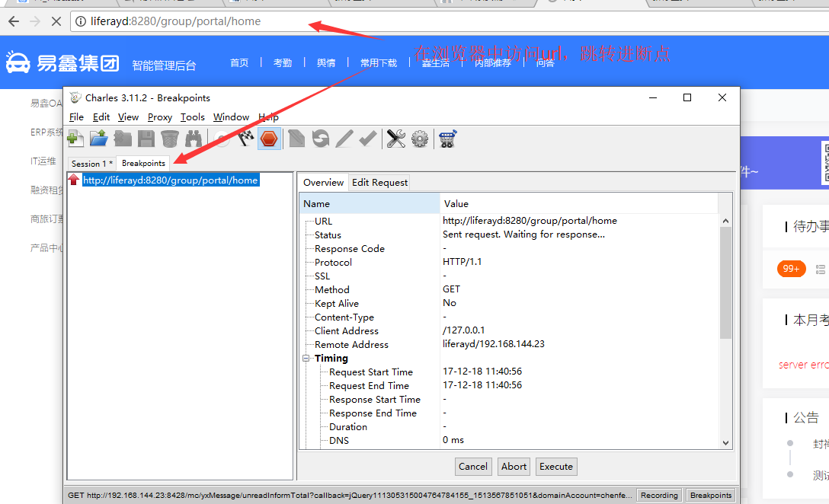
Task: Open 内部推荐 in the portal navigation
Action: point(493,63)
